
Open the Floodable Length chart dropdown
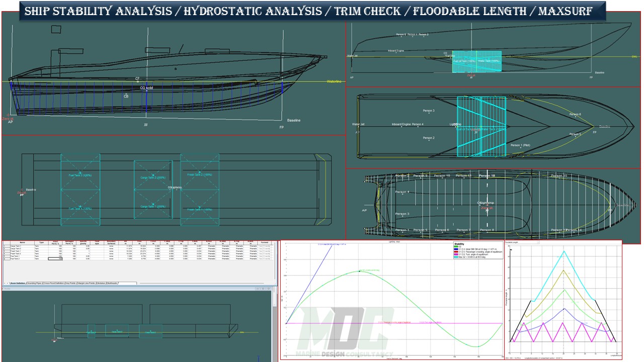pyautogui.click(x=521, y=242)
